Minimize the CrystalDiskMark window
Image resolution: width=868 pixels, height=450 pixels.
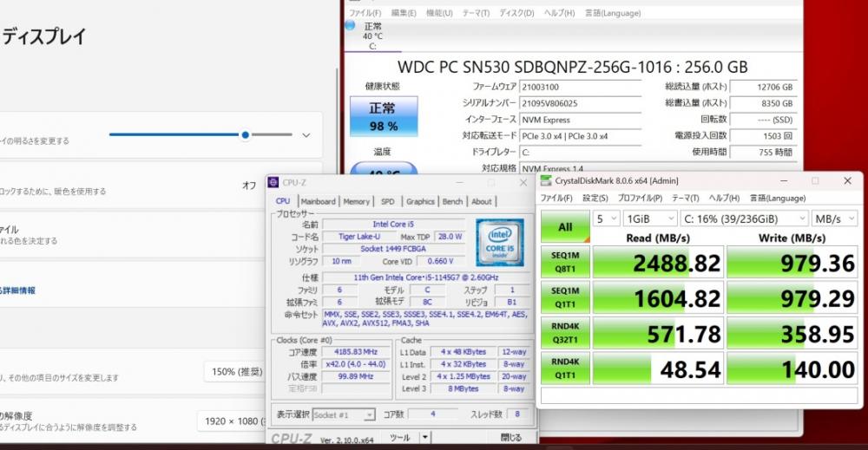pos(783,180)
